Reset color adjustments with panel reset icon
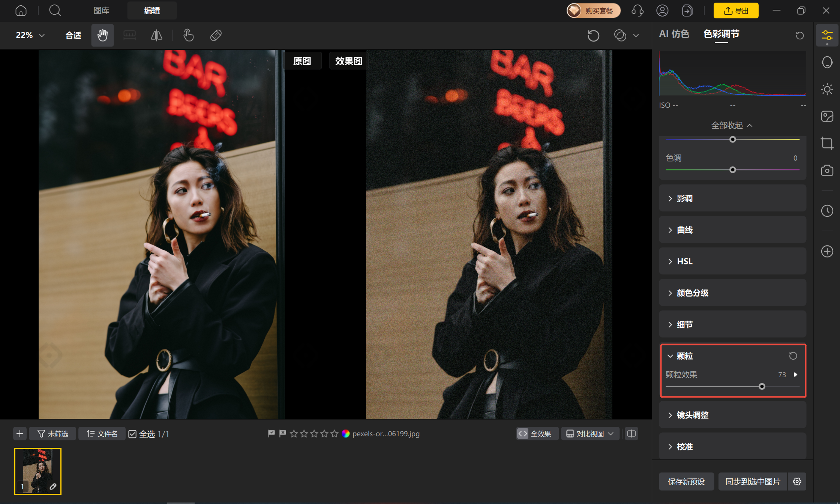The width and height of the screenshot is (840, 504). coord(799,35)
